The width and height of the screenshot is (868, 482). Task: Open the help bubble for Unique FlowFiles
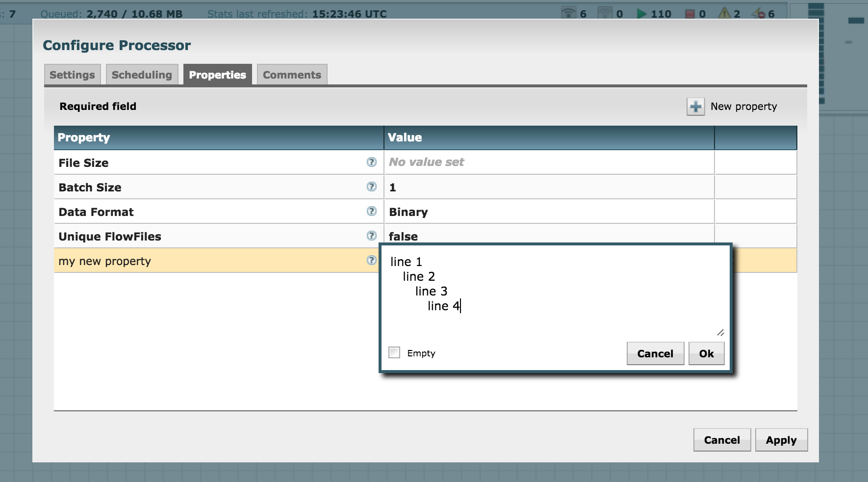click(x=372, y=236)
